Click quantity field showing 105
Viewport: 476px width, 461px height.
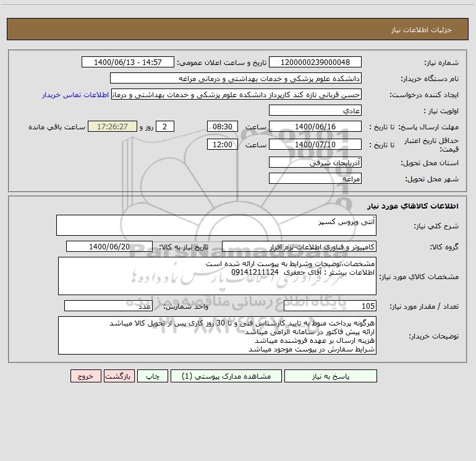click(330, 306)
